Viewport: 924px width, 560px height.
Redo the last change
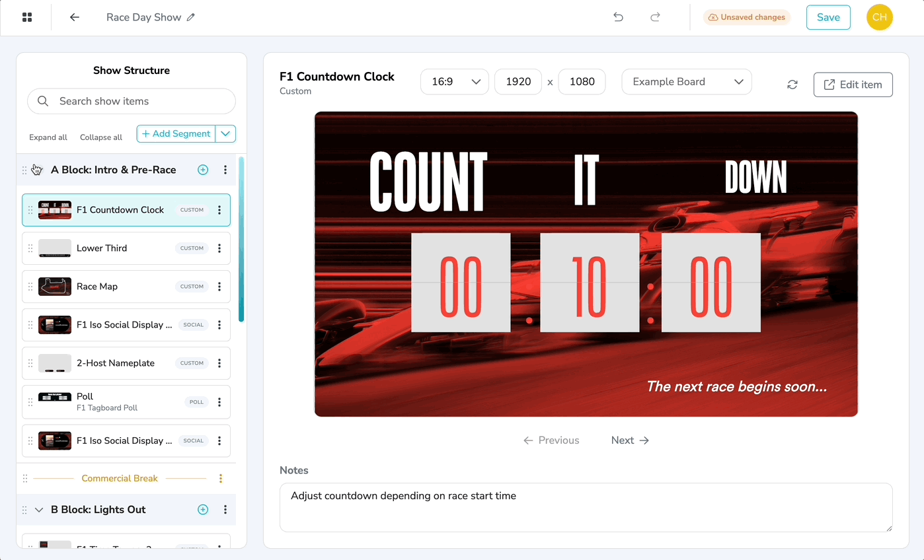tap(656, 17)
